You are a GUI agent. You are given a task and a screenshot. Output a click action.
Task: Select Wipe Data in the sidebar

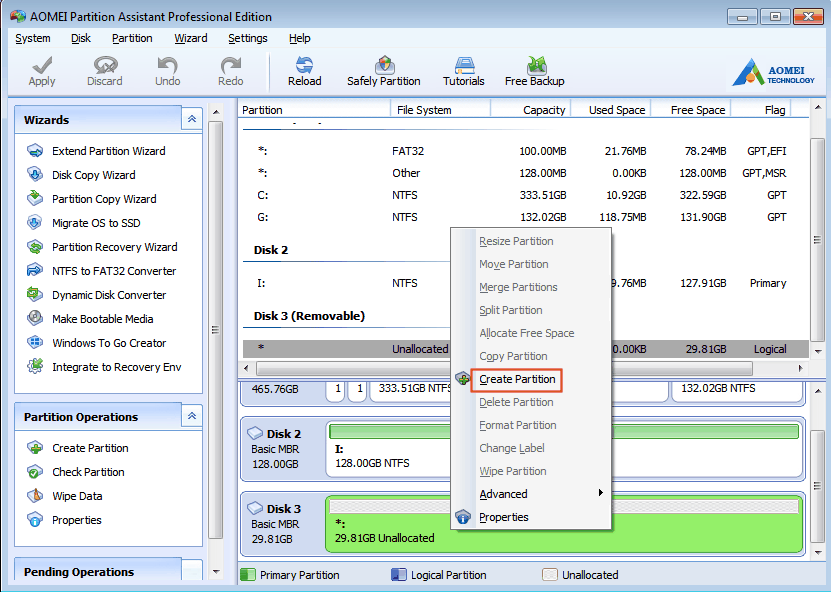click(x=77, y=496)
